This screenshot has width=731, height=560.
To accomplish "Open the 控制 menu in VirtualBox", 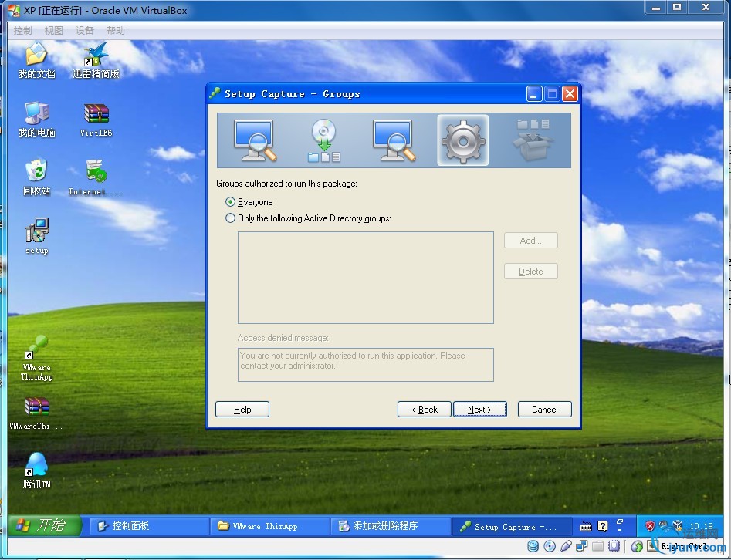I will pyautogui.click(x=23, y=31).
